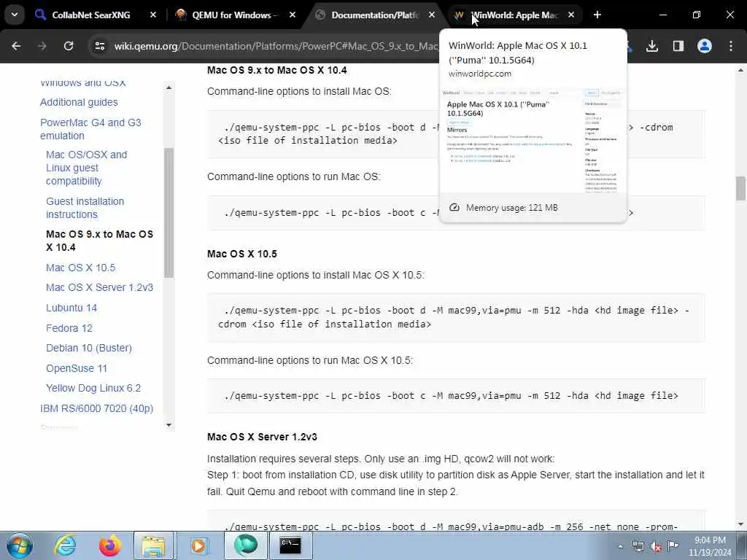Go back to the previous page
The image size is (747, 560).
(x=16, y=46)
